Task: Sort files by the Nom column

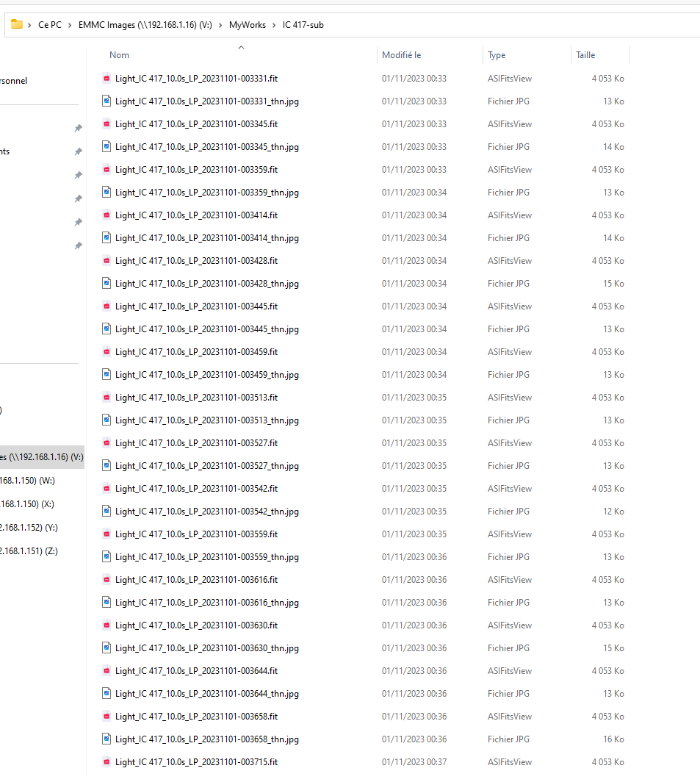Action: [x=119, y=55]
